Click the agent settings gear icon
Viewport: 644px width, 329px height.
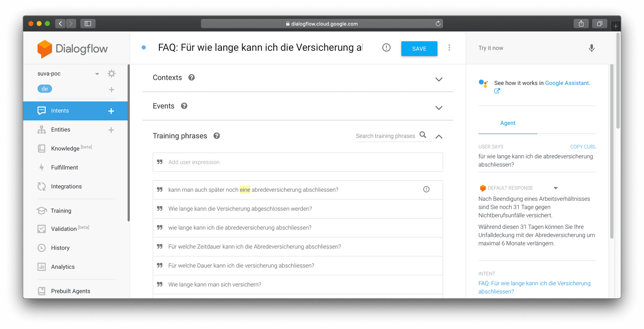(x=111, y=74)
